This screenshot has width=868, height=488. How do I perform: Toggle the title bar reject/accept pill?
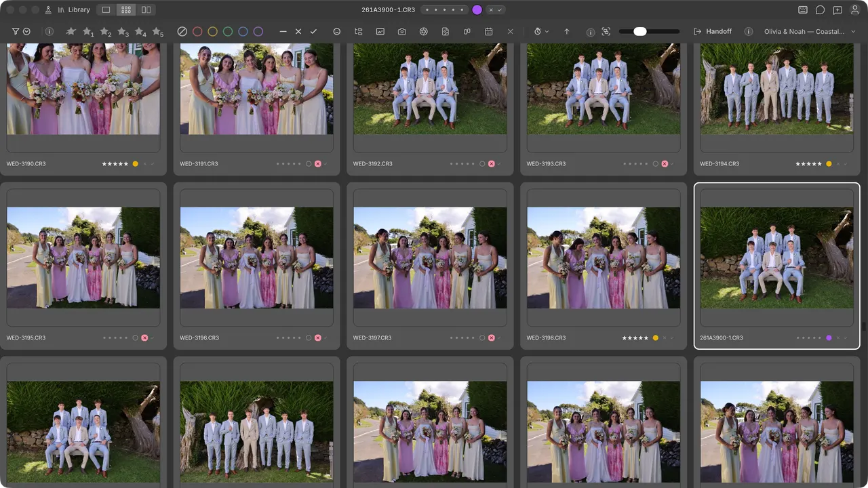pos(496,9)
